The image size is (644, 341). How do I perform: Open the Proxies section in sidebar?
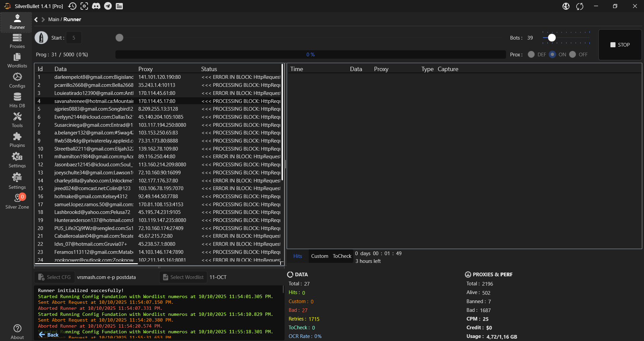pos(17,41)
